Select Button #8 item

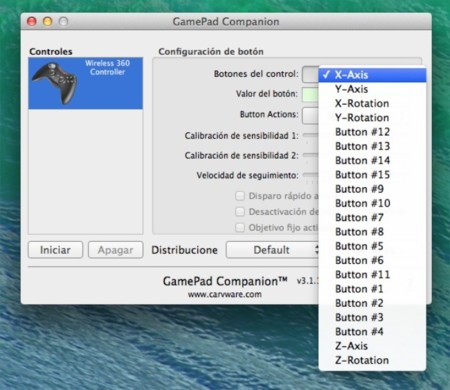[x=372, y=232]
